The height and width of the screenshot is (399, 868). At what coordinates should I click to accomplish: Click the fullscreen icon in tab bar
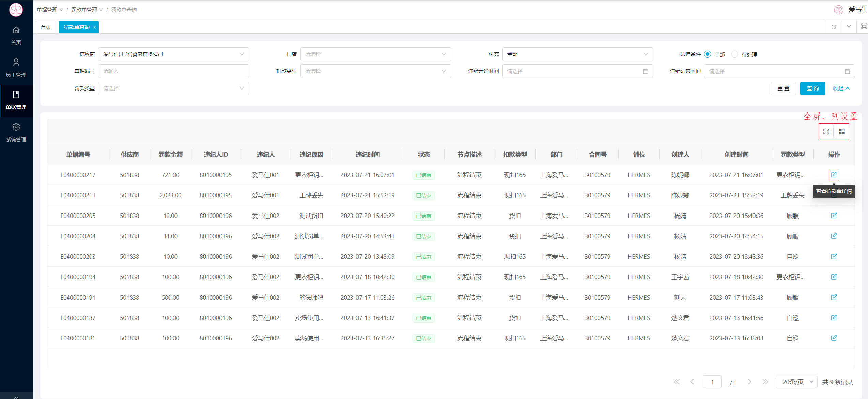pyautogui.click(x=864, y=27)
